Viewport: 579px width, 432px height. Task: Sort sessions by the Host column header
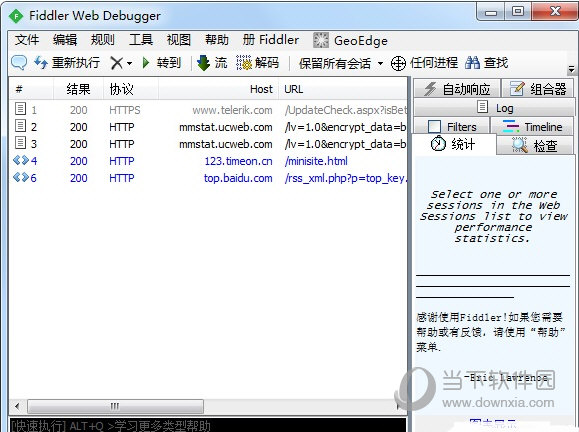click(218, 89)
